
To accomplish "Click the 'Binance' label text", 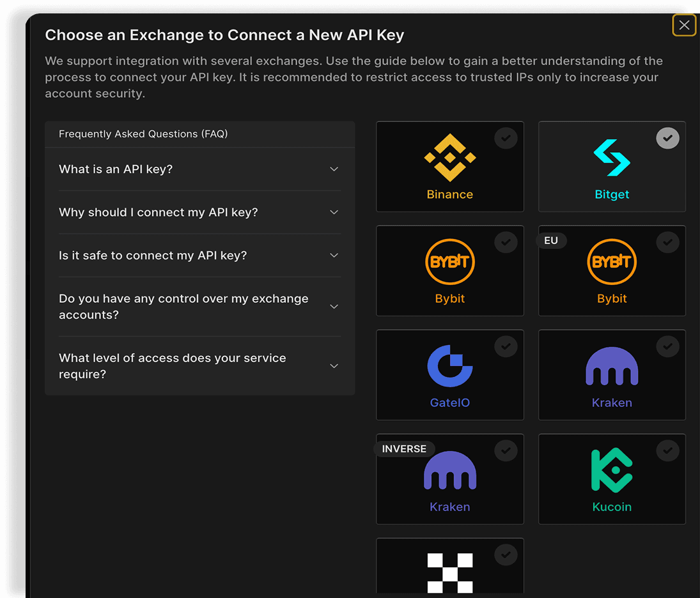I will pos(449,194).
